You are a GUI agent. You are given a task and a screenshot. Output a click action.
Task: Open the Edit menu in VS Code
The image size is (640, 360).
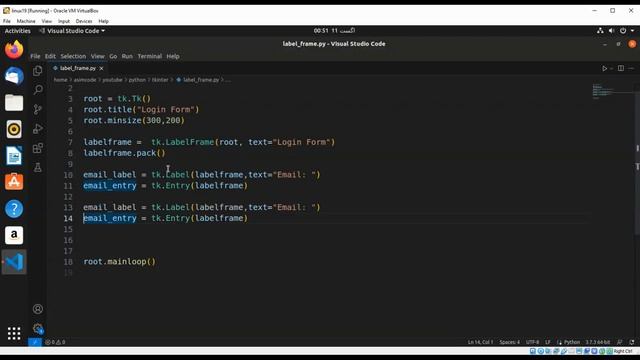click(x=50, y=56)
